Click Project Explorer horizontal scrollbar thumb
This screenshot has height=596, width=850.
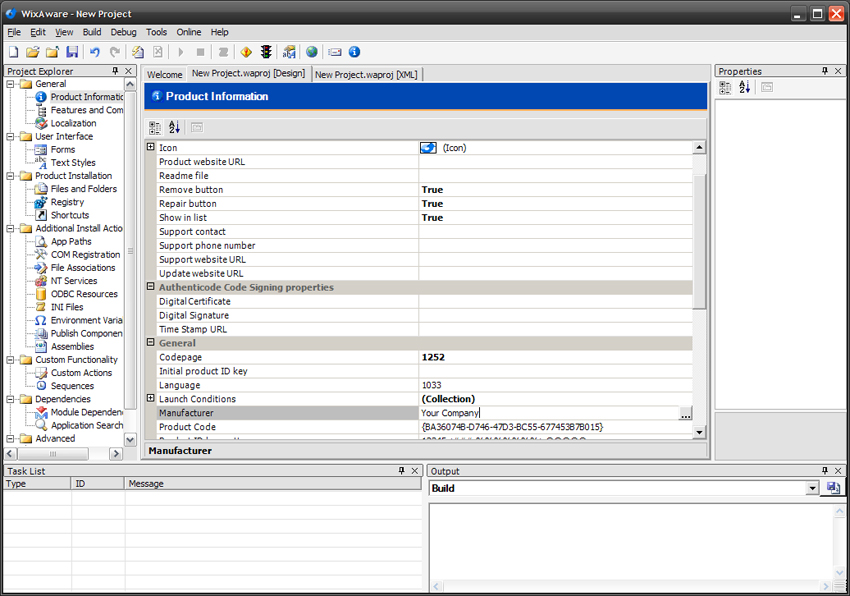coord(53,453)
